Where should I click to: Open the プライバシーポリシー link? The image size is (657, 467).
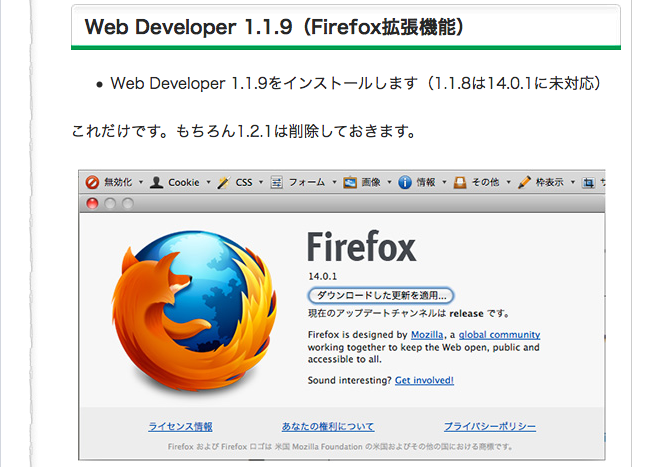point(490,426)
